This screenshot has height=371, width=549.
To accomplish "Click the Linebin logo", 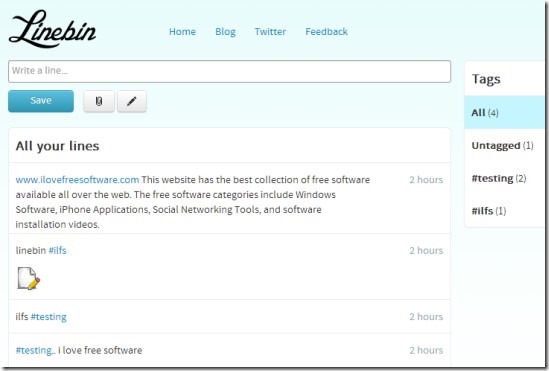I will tap(53, 30).
